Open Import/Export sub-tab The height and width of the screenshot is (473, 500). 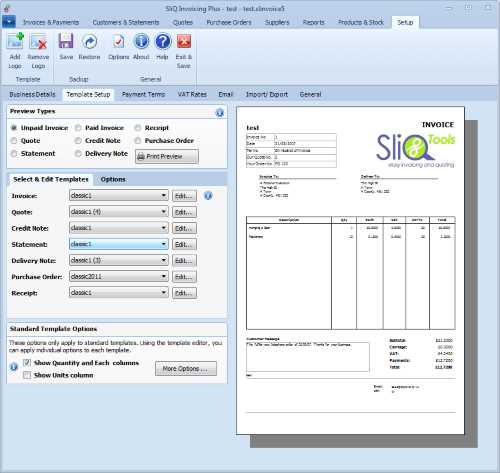tap(267, 94)
